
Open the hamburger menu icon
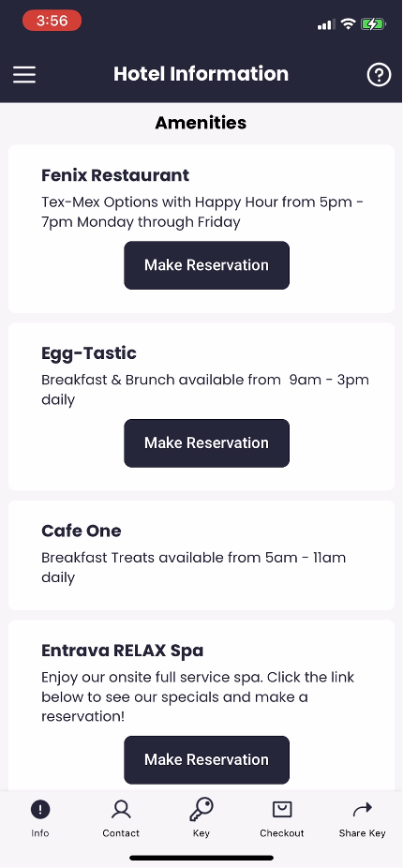[24, 75]
